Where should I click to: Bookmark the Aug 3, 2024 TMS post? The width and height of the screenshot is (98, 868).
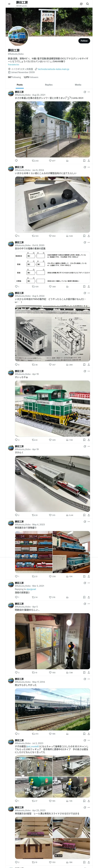(84, 365)
